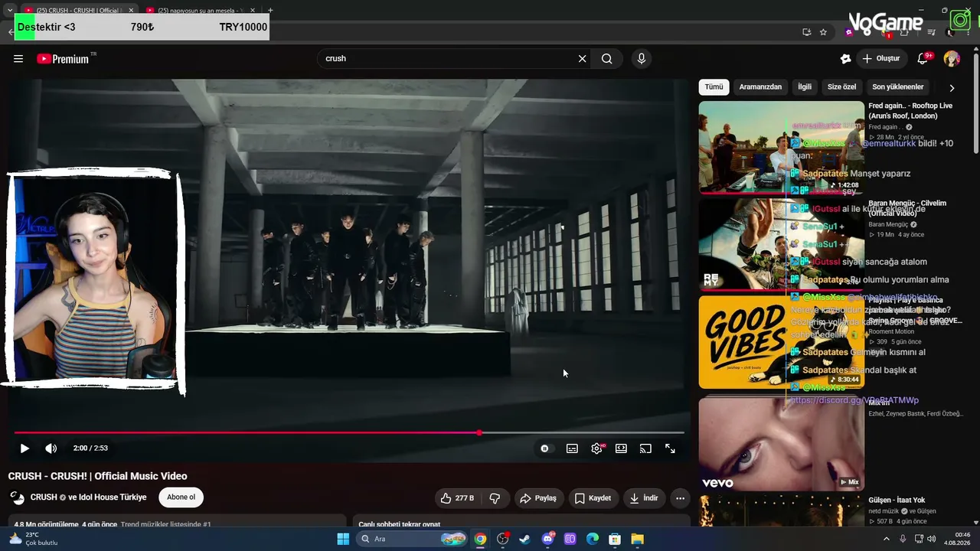Viewport: 980px width, 551px height.
Task: Submit the search with the magnifier button
Action: (x=607, y=59)
